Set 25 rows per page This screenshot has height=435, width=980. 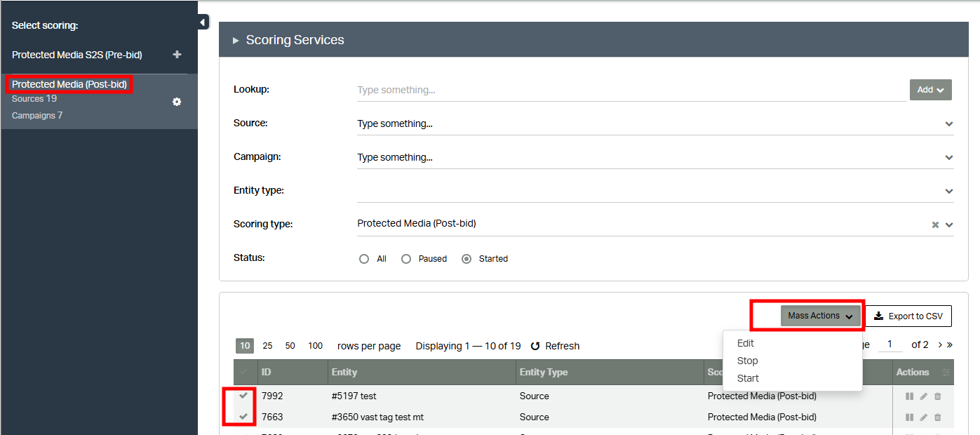pyautogui.click(x=267, y=346)
